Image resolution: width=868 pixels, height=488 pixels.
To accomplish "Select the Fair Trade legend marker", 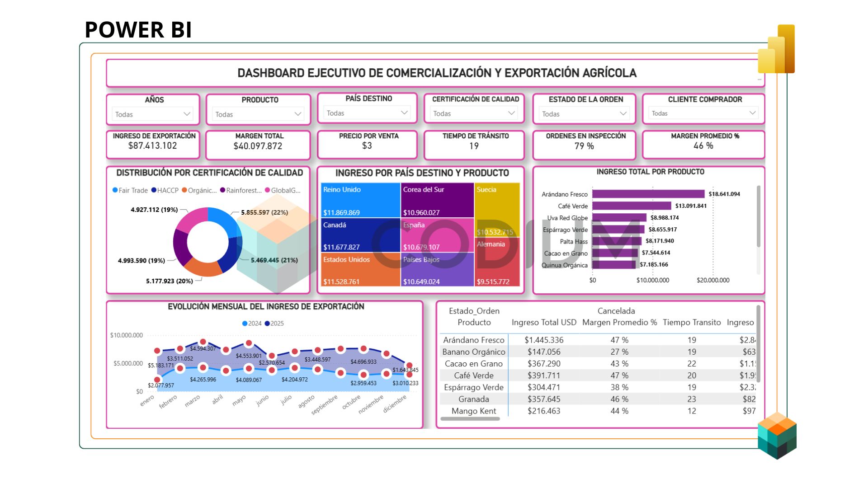I will point(115,190).
